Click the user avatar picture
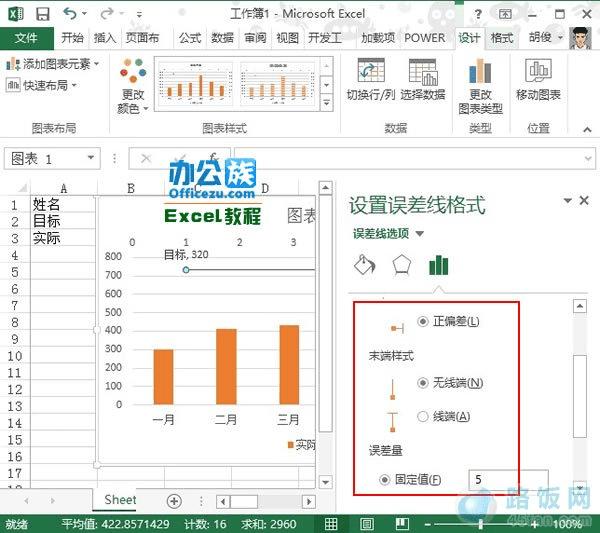 coord(580,38)
